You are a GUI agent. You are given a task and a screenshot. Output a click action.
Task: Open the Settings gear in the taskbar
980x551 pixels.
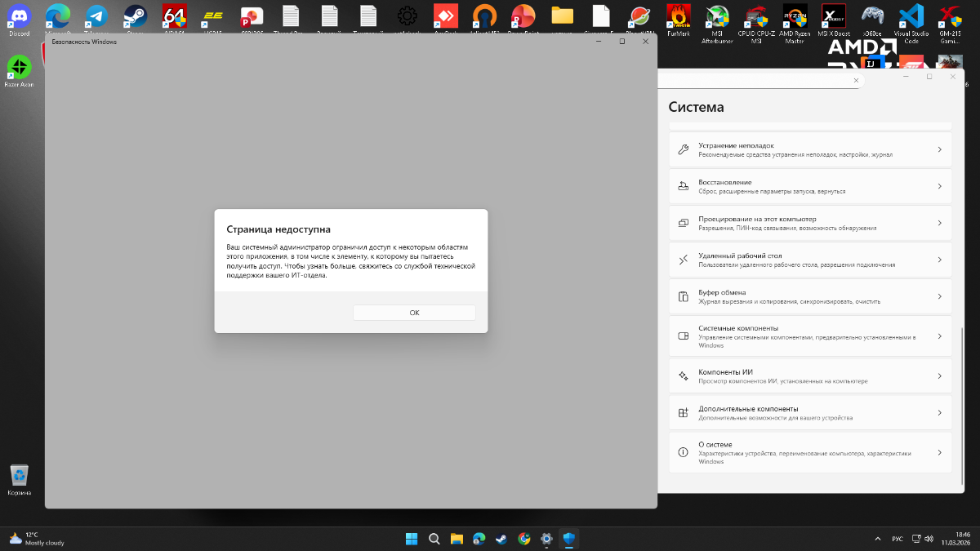click(546, 539)
